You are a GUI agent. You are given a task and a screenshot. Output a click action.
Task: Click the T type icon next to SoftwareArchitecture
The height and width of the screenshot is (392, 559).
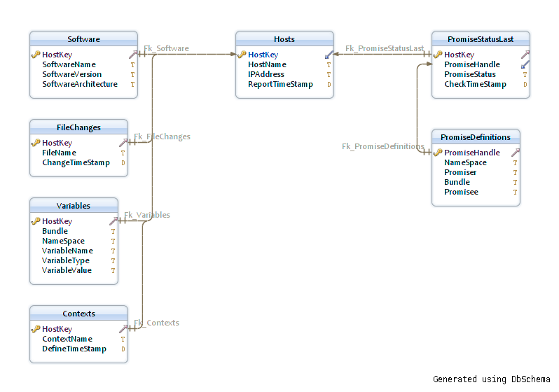tap(132, 85)
